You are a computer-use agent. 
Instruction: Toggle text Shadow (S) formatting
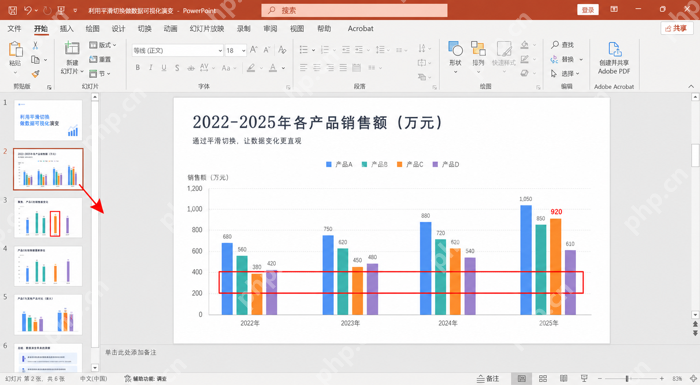point(177,68)
